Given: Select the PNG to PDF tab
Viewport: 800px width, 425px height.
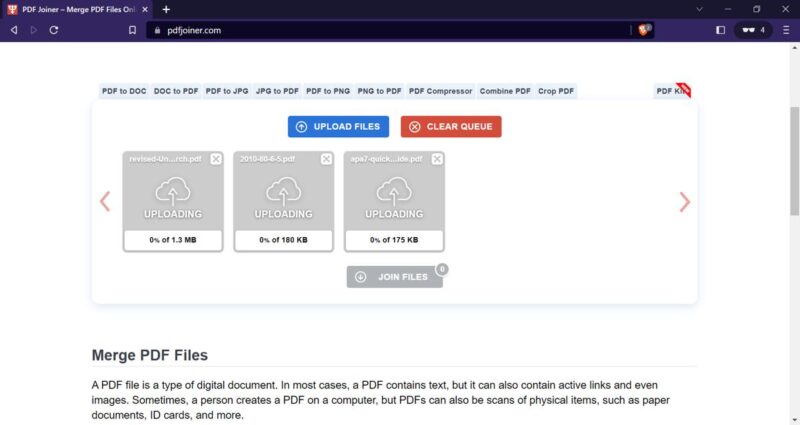Looking at the screenshot, I should click(379, 91).
